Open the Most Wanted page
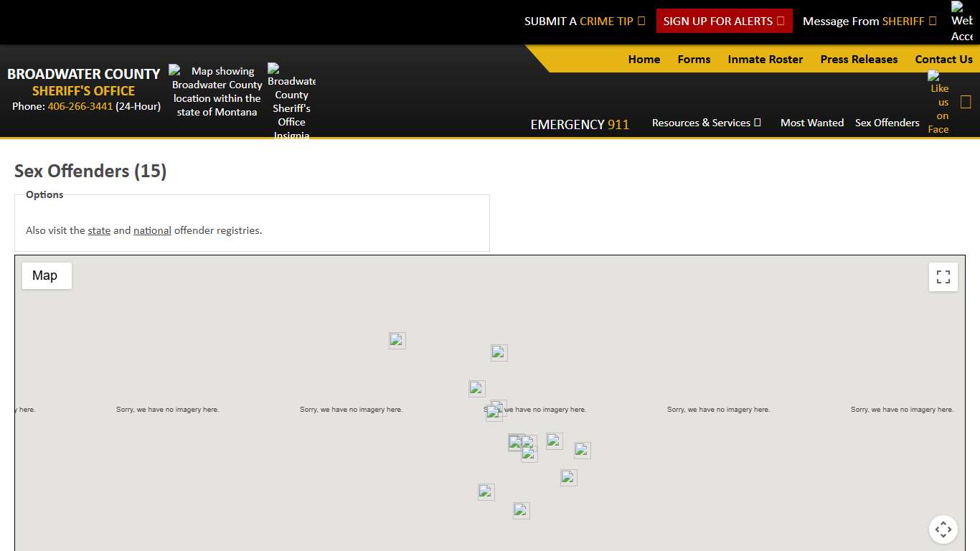 point(811,123)
